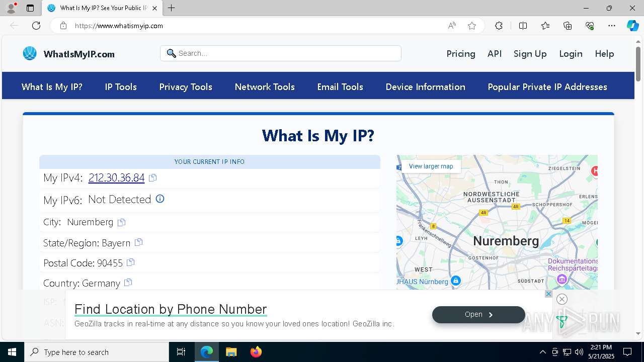Open Edge Settings and more menu
The width and height of the screenshot is (644, 362).
coord(612,26)
